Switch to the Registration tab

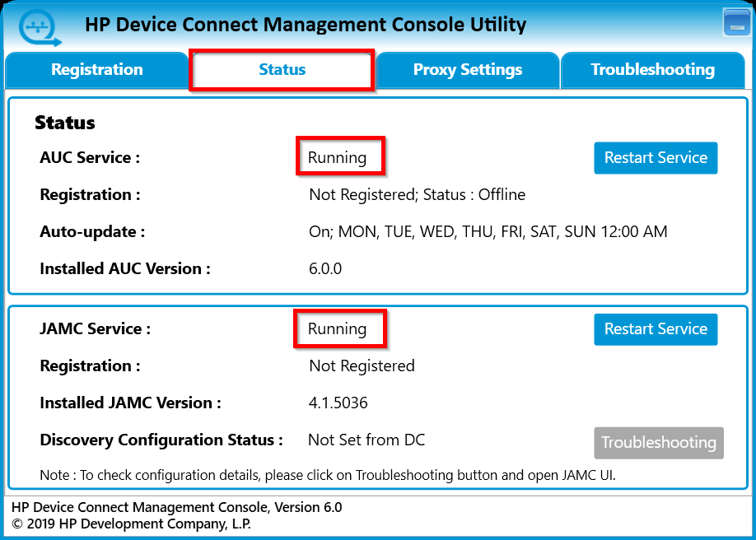tap(96, 70)
